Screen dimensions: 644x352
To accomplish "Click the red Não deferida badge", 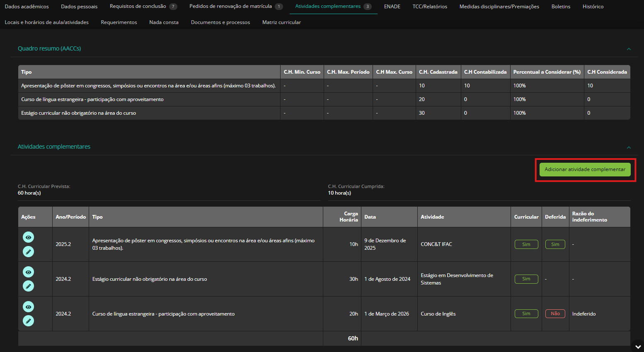I will [x=555, y=314].
